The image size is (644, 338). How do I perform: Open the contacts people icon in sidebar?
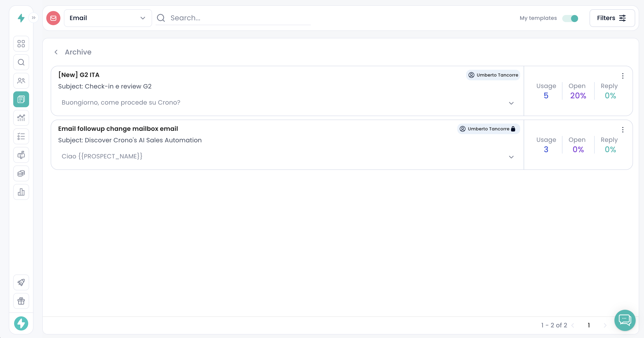(21, 81)
